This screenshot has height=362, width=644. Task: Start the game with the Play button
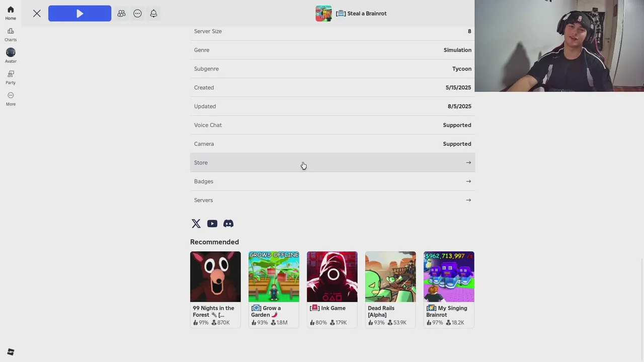(x=79, y=14)
